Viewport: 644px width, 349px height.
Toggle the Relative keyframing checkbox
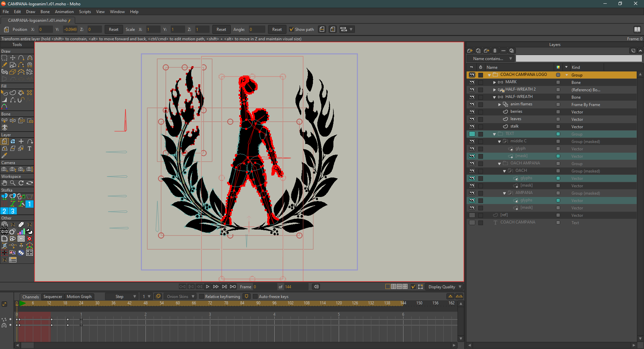tap(202, 296)
